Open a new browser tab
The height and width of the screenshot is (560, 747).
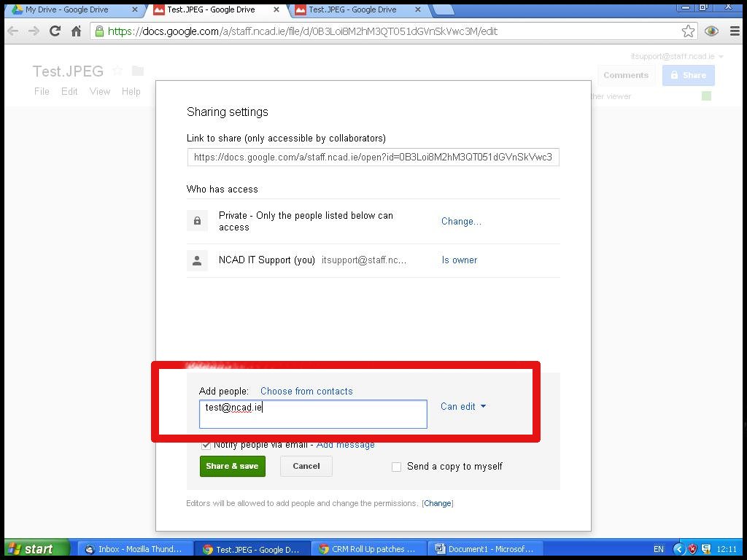(443, 10)
